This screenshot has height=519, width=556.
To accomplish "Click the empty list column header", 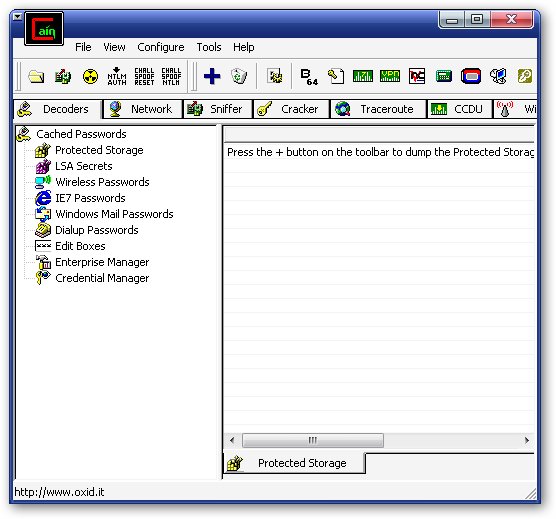I will click(379, 135).
